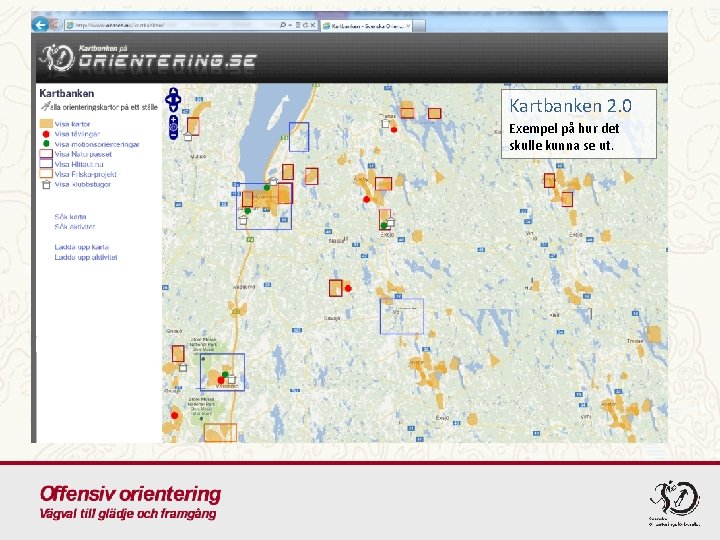Click the 'Kartbanken 2.0' caption title

[570, 106]
